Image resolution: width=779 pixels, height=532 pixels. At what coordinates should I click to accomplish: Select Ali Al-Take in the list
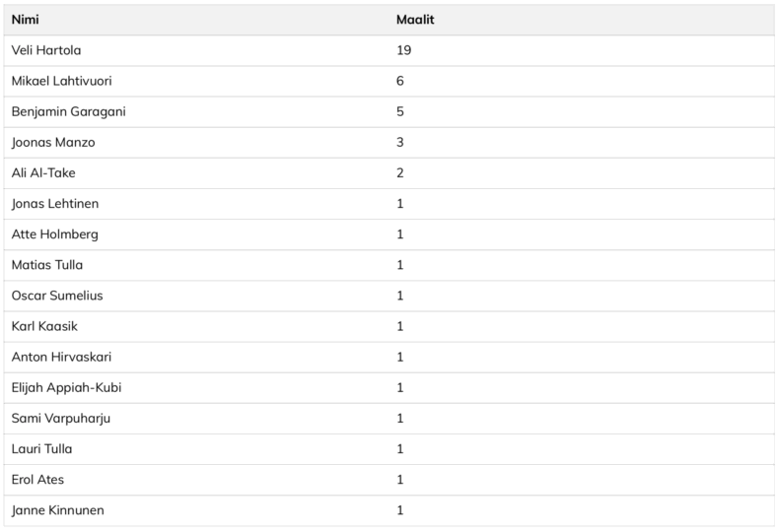pos(43,172)
